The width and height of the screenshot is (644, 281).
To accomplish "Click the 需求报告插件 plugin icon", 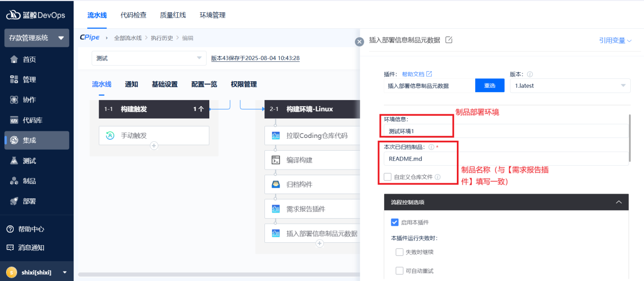I will pos(276,209).
